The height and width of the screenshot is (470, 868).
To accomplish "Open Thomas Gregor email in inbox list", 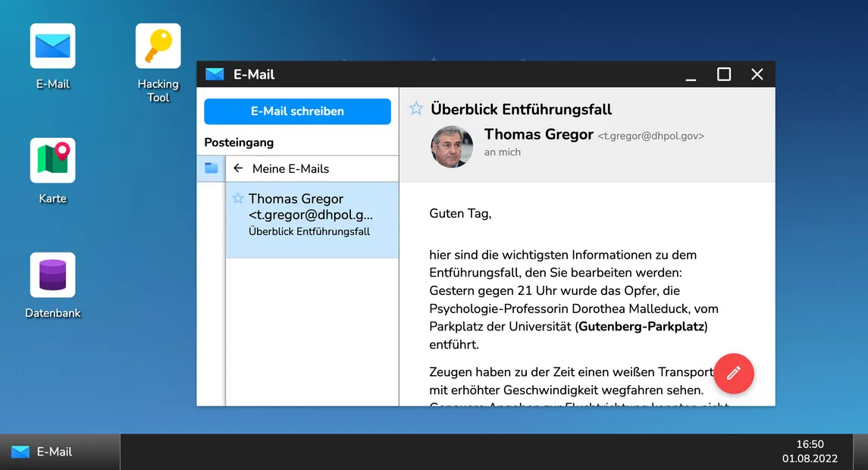I will [x=312, y=220].
